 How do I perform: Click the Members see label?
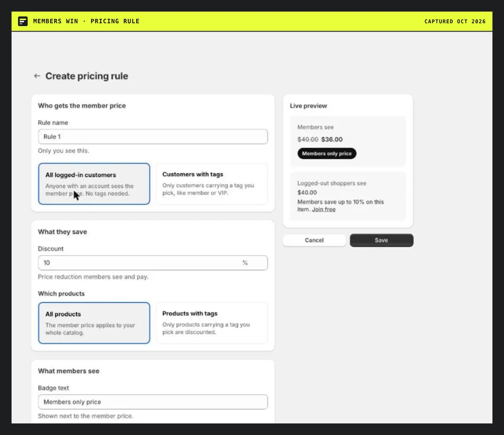pos(315,127)
